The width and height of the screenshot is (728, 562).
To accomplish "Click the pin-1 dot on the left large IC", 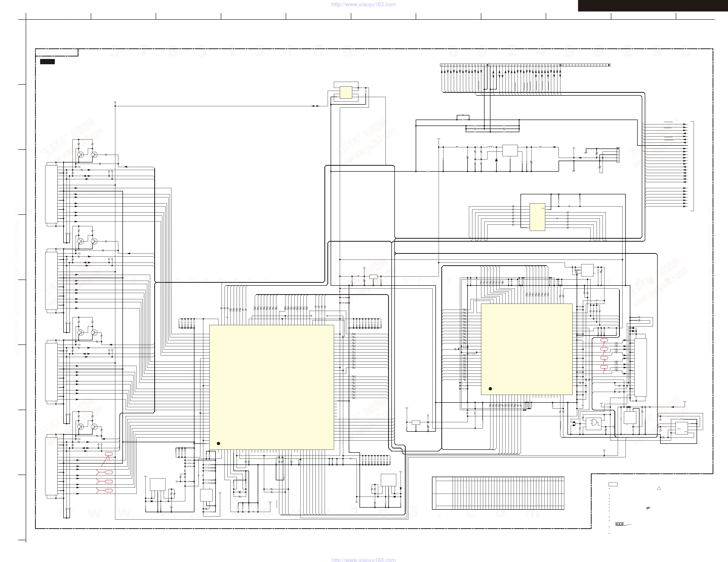I will [x=218, y=443].
